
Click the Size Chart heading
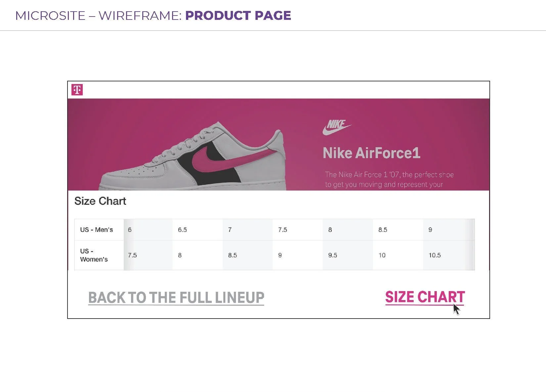click(x=100, y=201)
